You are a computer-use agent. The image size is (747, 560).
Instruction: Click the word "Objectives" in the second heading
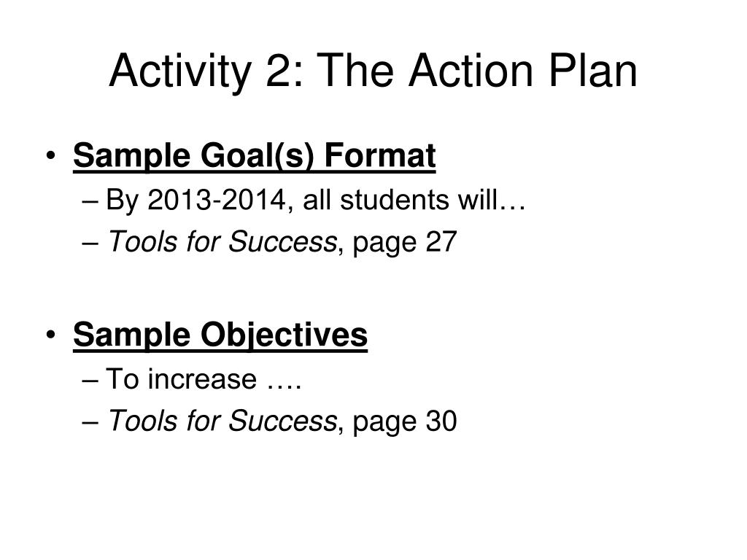(x=284, y=335)
